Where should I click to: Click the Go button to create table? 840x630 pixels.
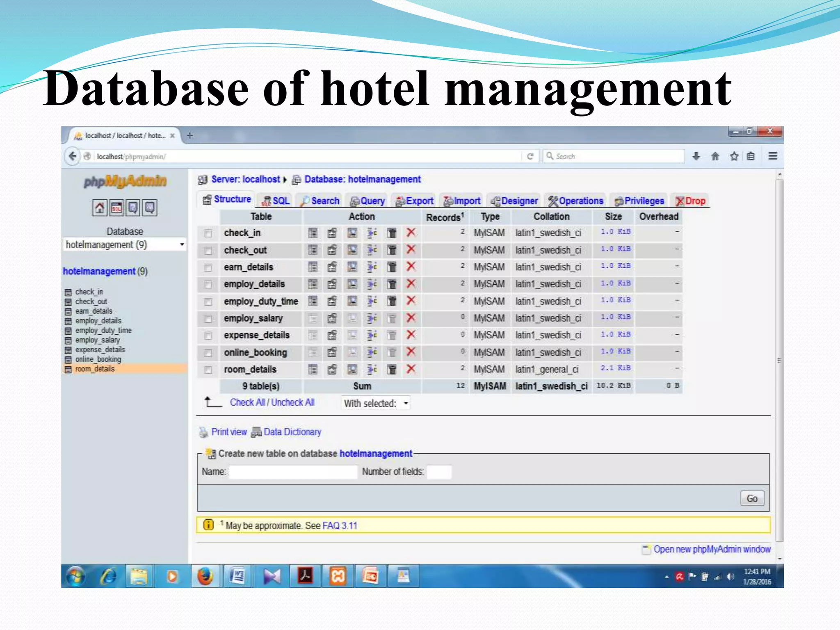coord(752,498)
